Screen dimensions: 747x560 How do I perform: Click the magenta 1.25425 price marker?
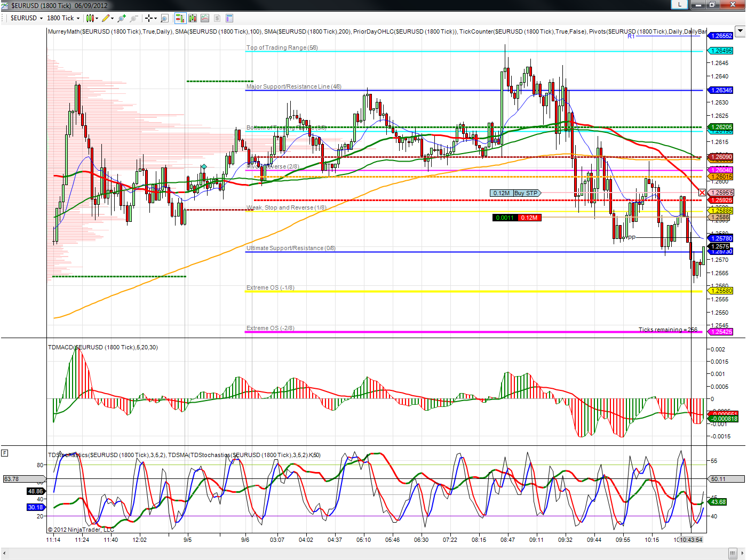click(721, 332)
